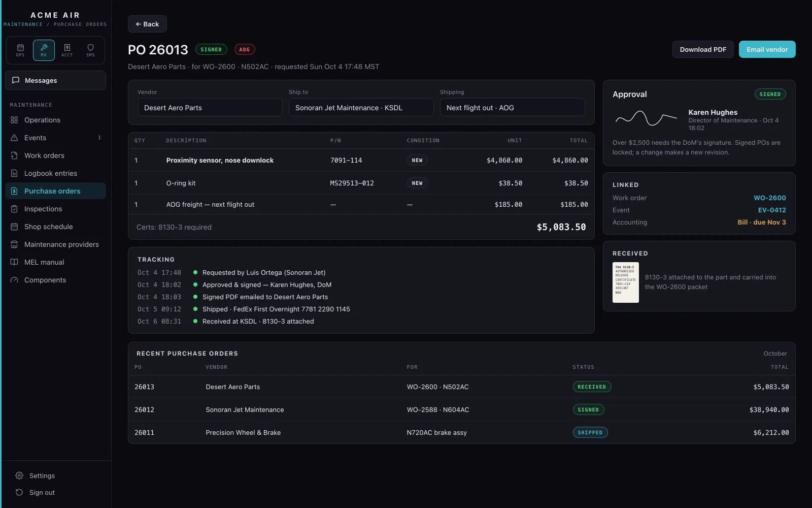This screenshot has width=812, height=508.
Task: Click the Messages chat bubble icon
Action: click(16, 80)
